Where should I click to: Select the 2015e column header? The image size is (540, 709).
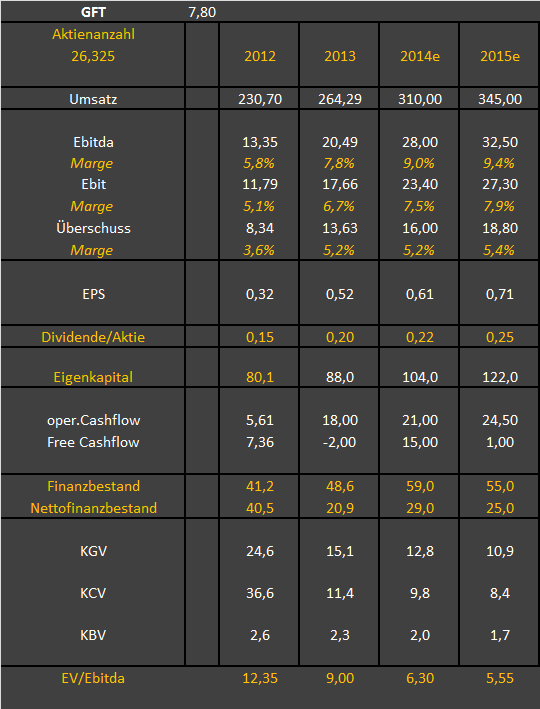[x=500, y=57]
